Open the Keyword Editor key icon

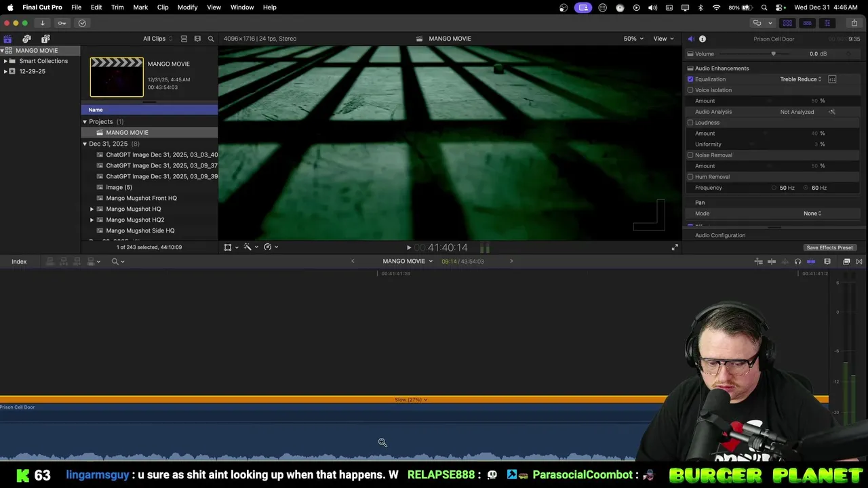coord(62,23)
